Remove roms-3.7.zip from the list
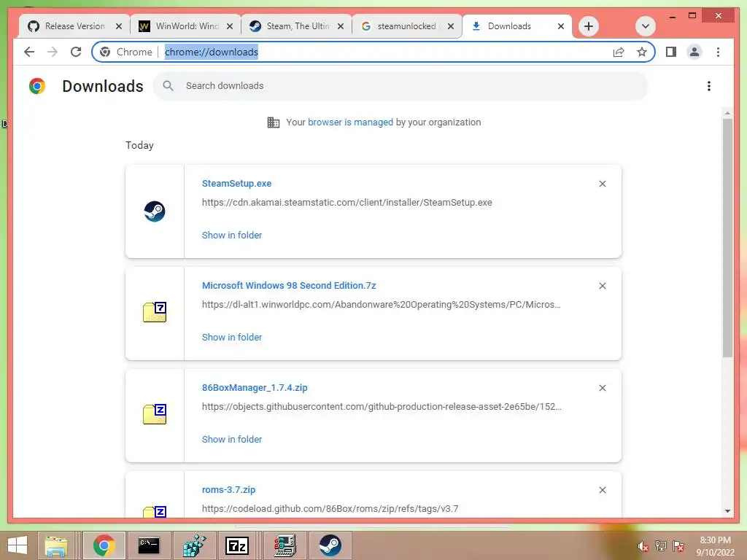747x560 pixels. coord(602,490)
